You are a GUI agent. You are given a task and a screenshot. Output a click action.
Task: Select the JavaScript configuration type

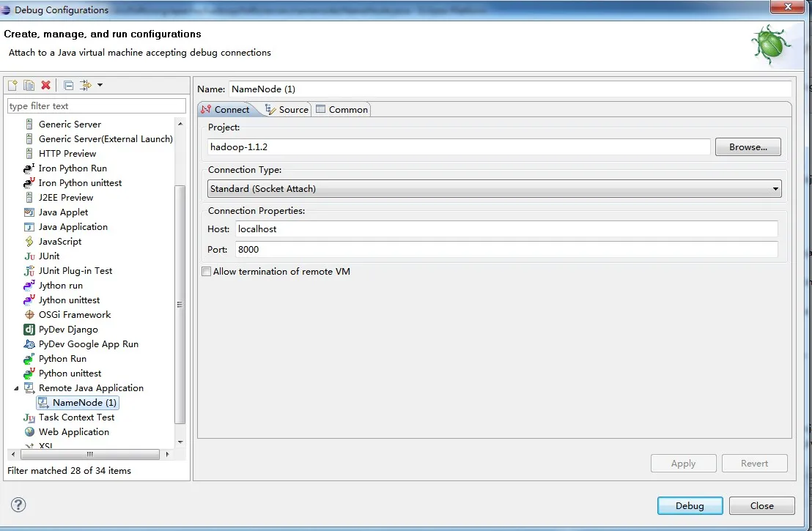(x=60, y=242)
